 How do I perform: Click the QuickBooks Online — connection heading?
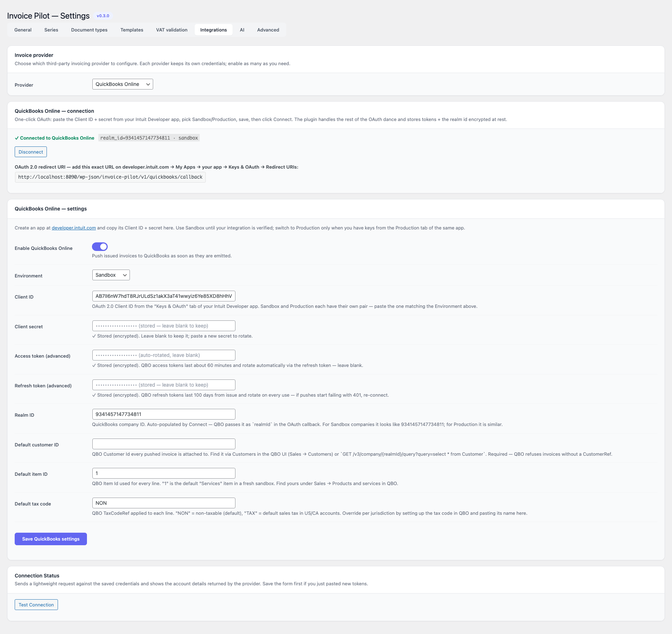(x=54, y=111)
